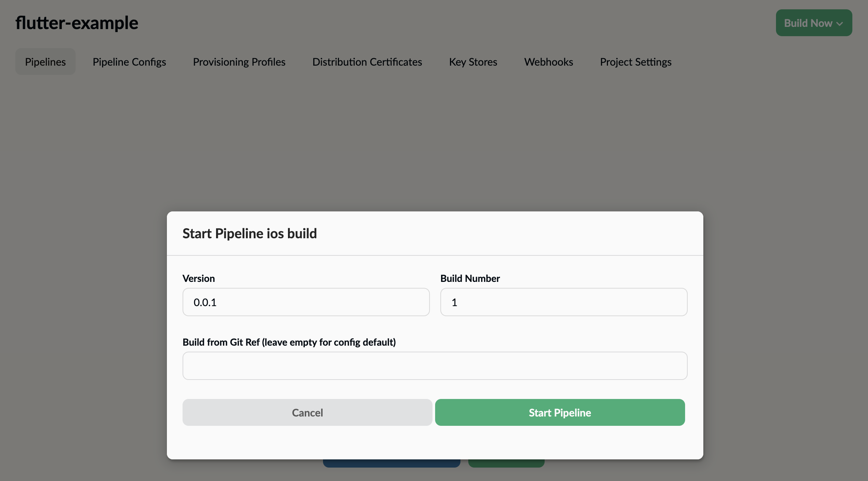
Task: Cancel the Start Pipeline dialog
Action: [307, 412]
